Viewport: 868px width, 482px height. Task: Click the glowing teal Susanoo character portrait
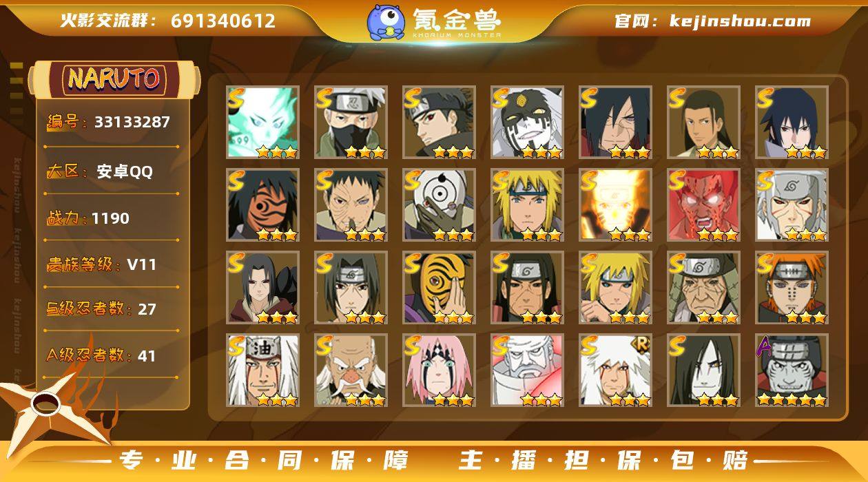point(262,123)
